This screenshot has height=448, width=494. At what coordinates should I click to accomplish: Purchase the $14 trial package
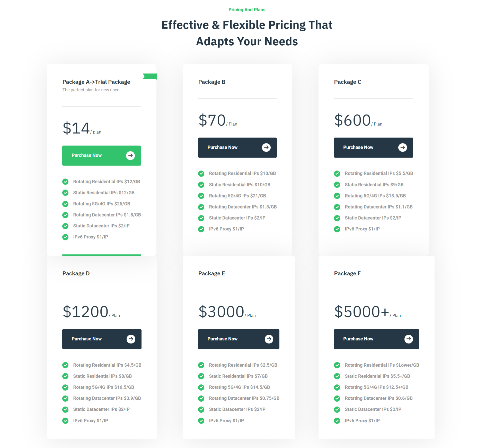pos(102,156)
